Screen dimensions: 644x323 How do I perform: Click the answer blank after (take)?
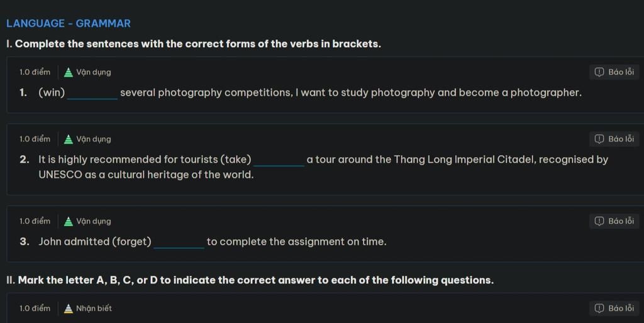point(279,160)
